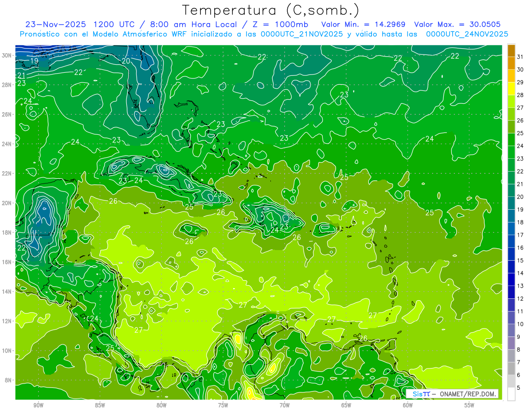
Task: Click the "28" value on the color scale
Action: (x=520, y=95)
